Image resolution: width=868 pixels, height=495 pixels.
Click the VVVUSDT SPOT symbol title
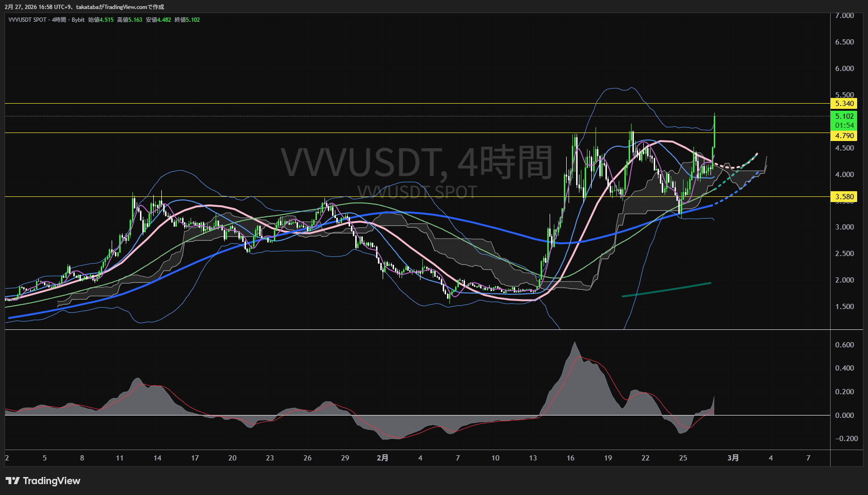click(27, 20)
